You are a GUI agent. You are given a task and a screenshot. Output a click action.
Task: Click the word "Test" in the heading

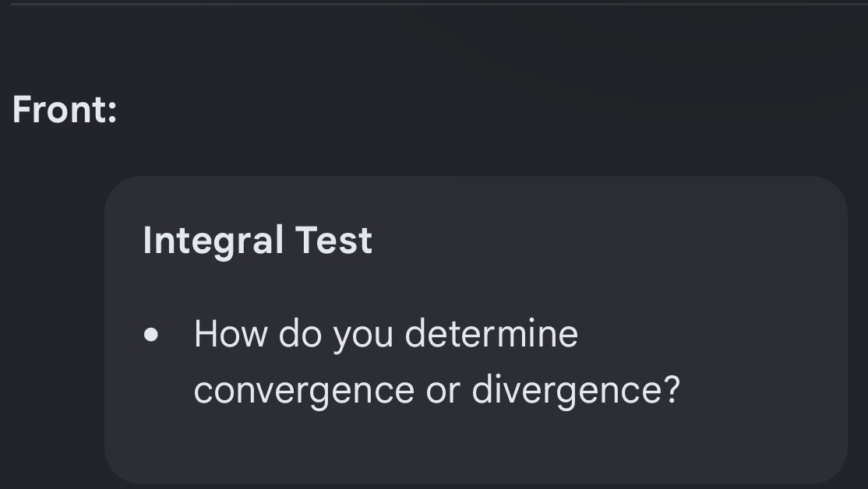coord(333,241)
